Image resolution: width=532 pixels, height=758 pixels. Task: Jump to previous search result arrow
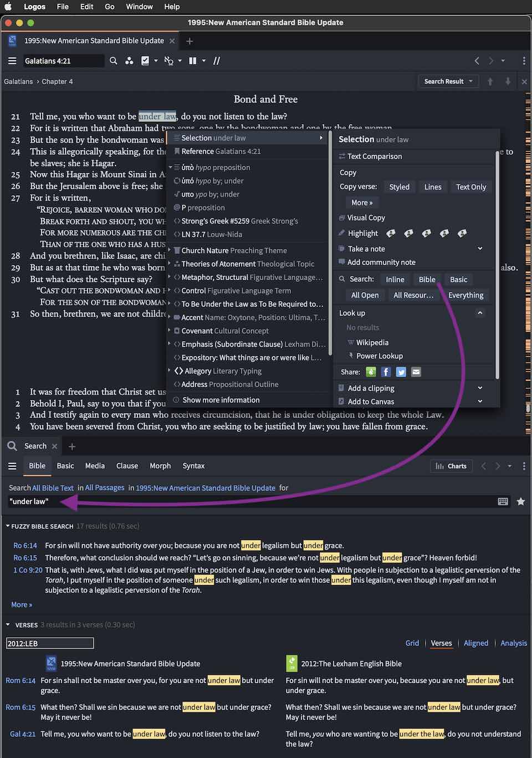490,82
